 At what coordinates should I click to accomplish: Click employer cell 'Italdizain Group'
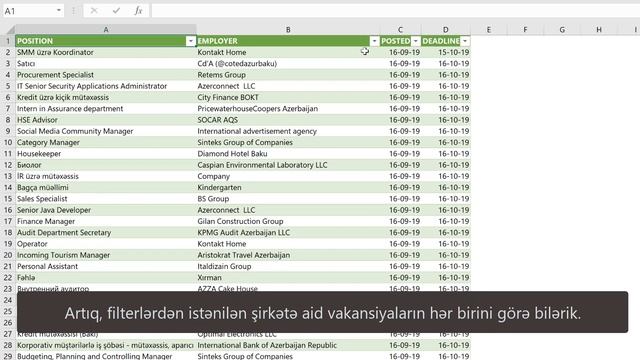pos(288,267)
